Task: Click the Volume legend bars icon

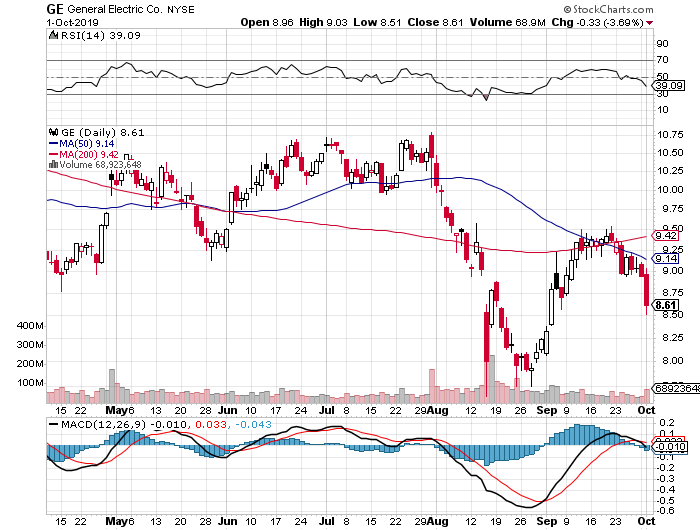Action: 53,164
